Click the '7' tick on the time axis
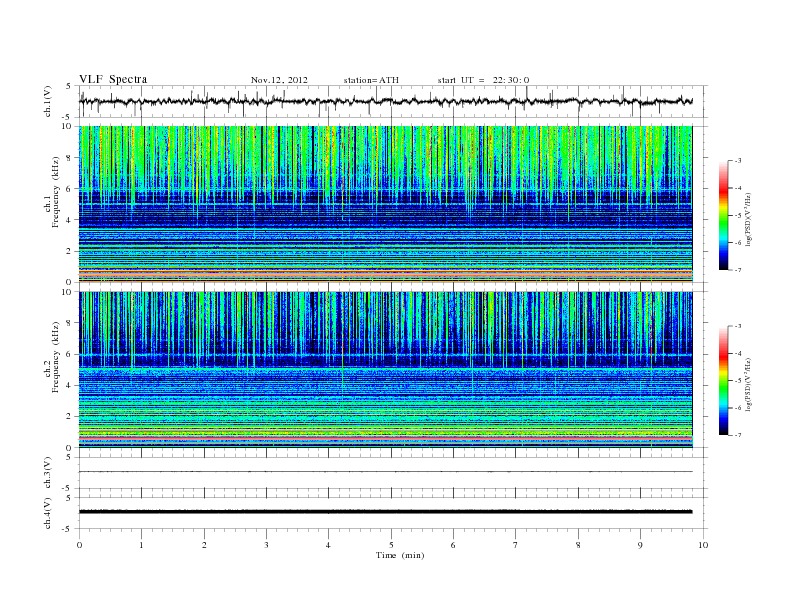Screen dimensions: 792x612 (x=515, y=545)
